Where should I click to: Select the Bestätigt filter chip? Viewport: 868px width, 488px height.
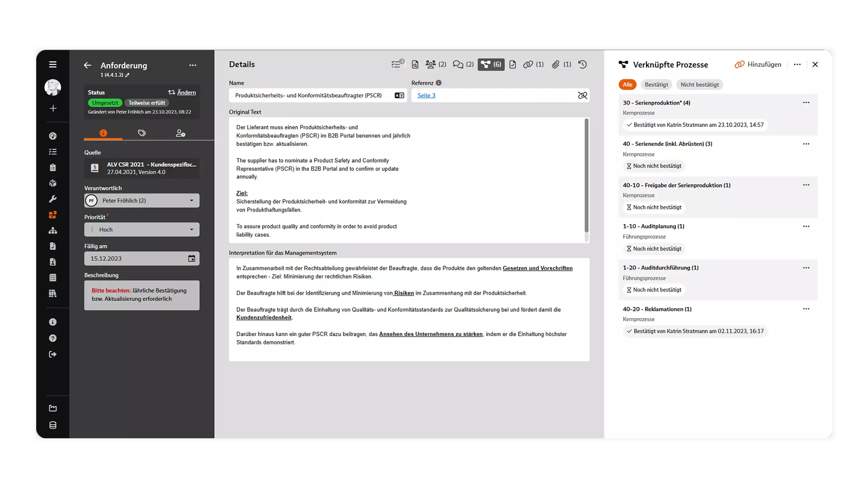[x=656, y=84]
